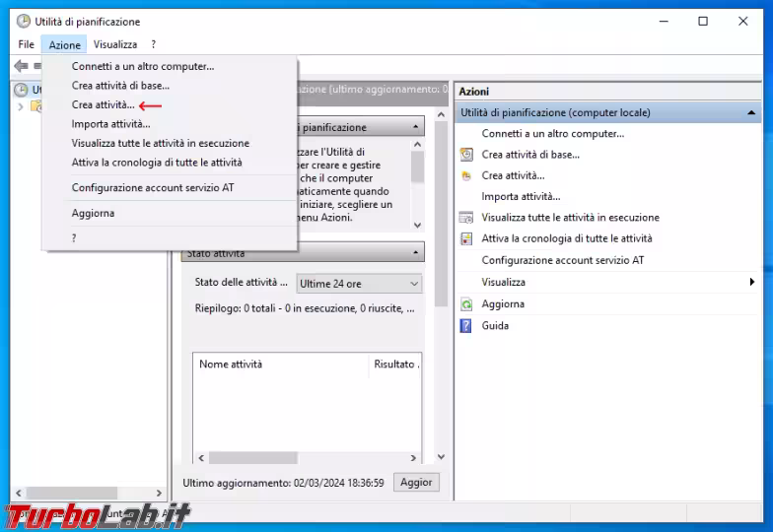Expand the library tree node in left pane

pyautogui.click(x=21, y=106)
